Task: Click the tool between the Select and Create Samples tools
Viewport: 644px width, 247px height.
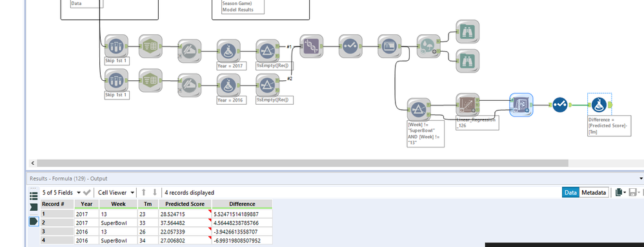Action: (x=389, y=46)
